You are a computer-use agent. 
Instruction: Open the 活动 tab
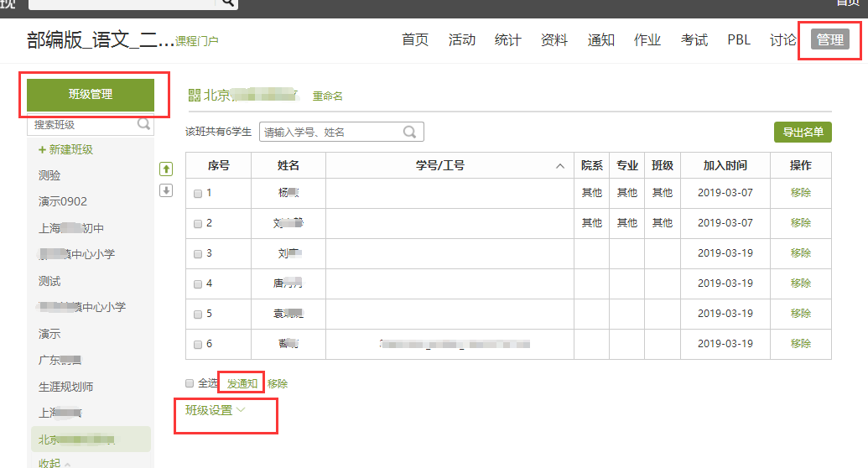click(462, 40)
